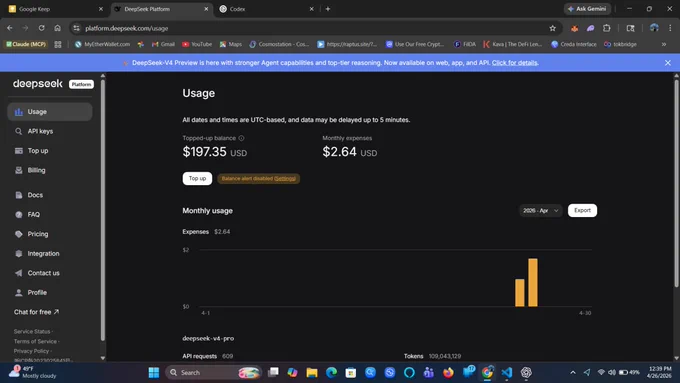Image resolution: width=680 pixels, height=383 pixels.
Task: Open the Microsoft Store taskbar icon
Action: tap(350, 372)
